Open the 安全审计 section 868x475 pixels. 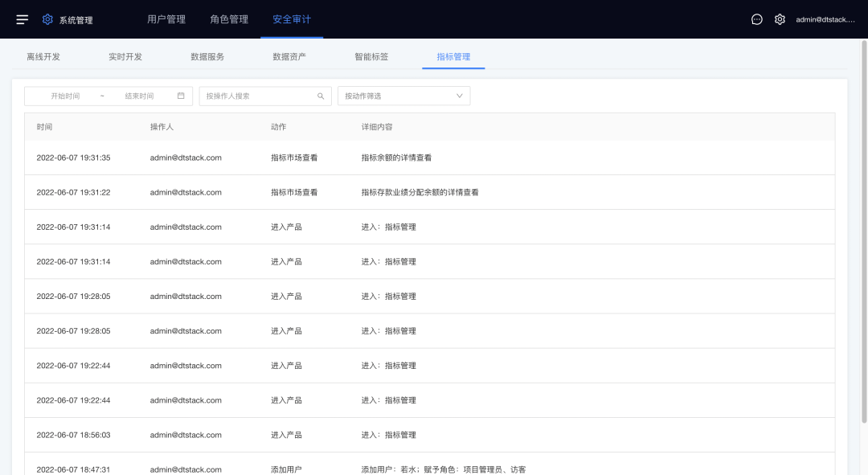point(292,19)
